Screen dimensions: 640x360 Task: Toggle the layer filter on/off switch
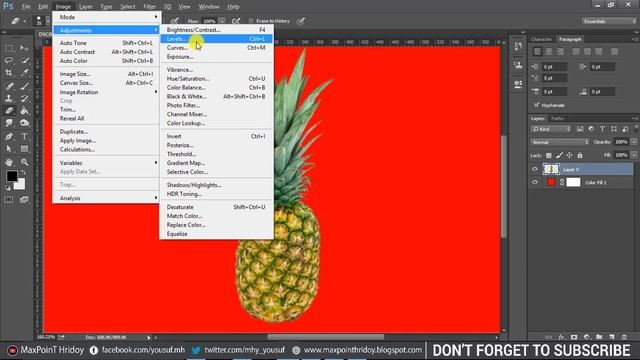[x=636, y=128]
